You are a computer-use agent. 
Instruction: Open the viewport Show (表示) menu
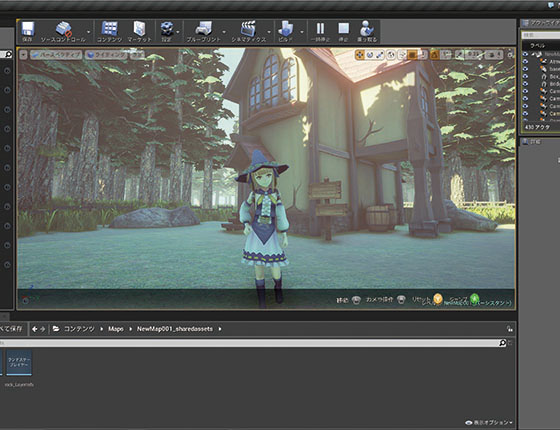click(x=138, y=55)
